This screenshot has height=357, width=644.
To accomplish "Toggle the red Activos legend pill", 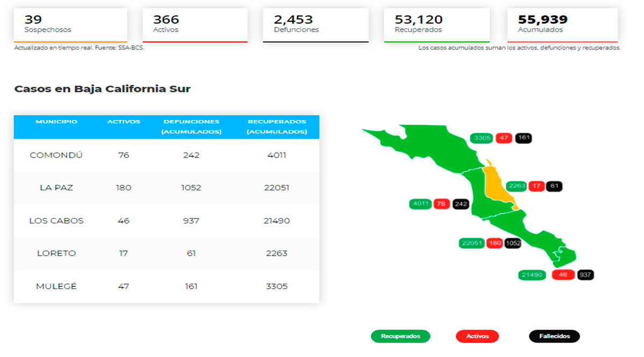I will tap(477, 336).
